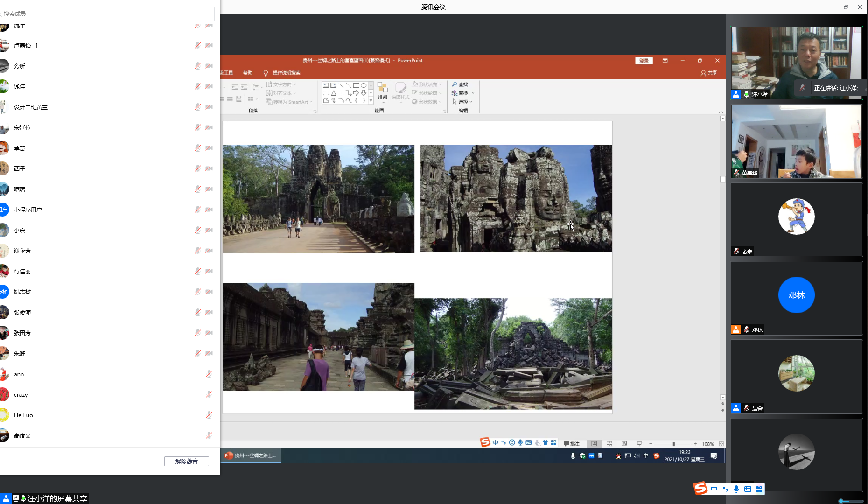Click the 查找 (Find) magnifier icon
The width and height of the screenshot is (868, 504).
(x=455, y=84)
